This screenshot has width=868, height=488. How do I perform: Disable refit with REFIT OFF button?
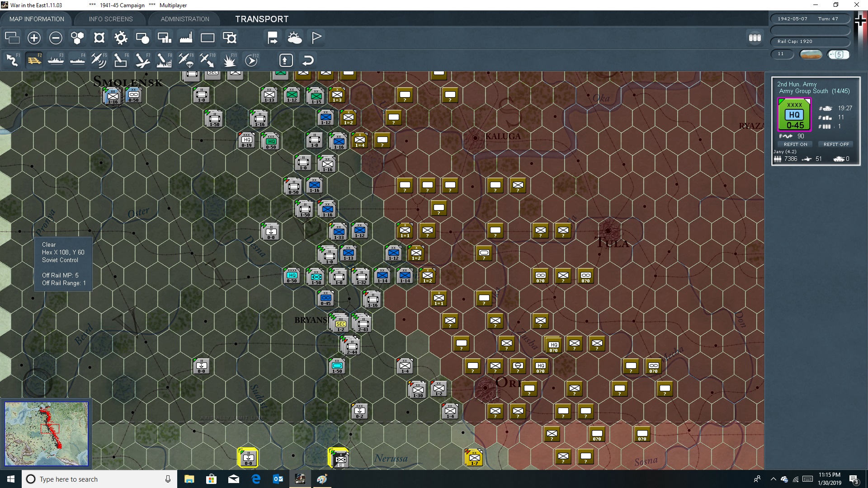836,144
